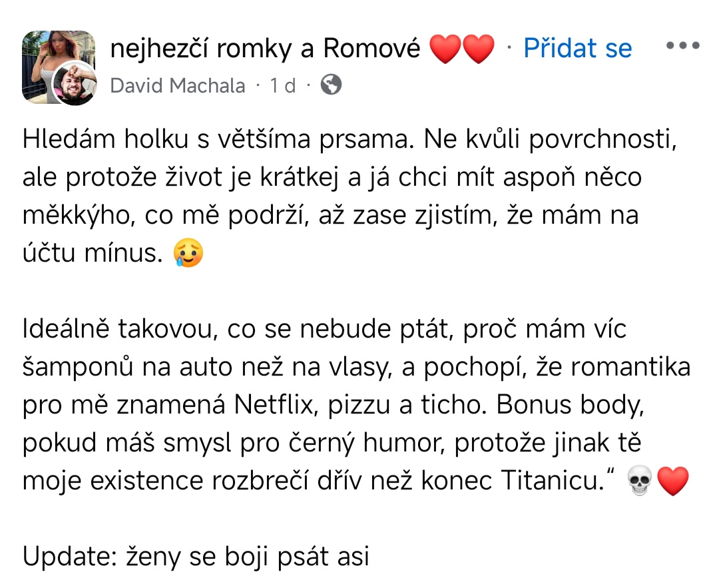
Task: Click the crying smiley emoji after "mínus"
Action: 188,254
